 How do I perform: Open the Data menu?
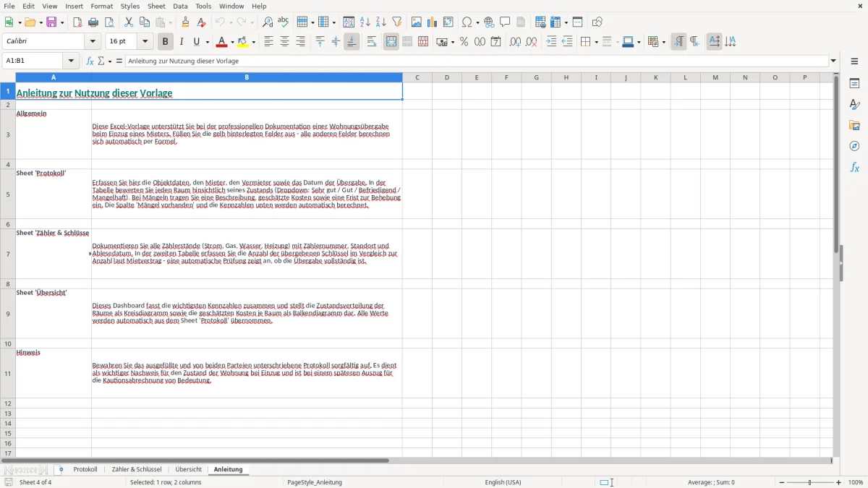click(x=180, y=6)
